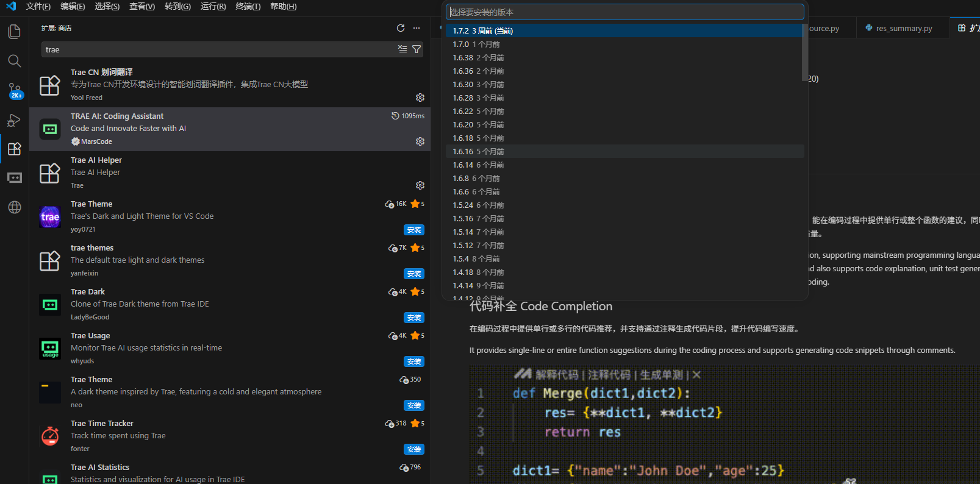Open the Search view in activity bar
Image resolution: width=980 pixels, height=484 pixels.
point(14,60)
